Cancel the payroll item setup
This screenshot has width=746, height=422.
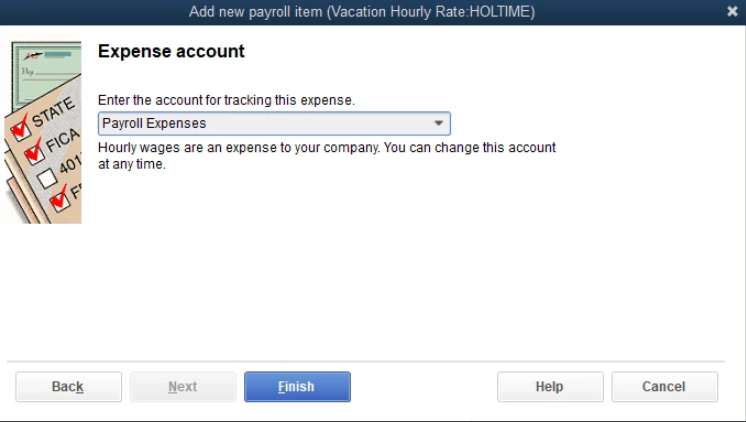click(x=664, y=387)
